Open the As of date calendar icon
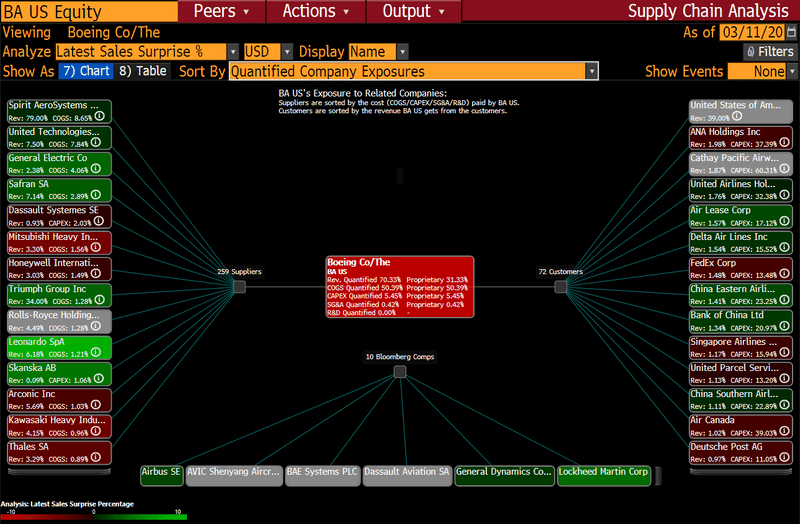This screenshot has height=524, width=800. point(791,32)
